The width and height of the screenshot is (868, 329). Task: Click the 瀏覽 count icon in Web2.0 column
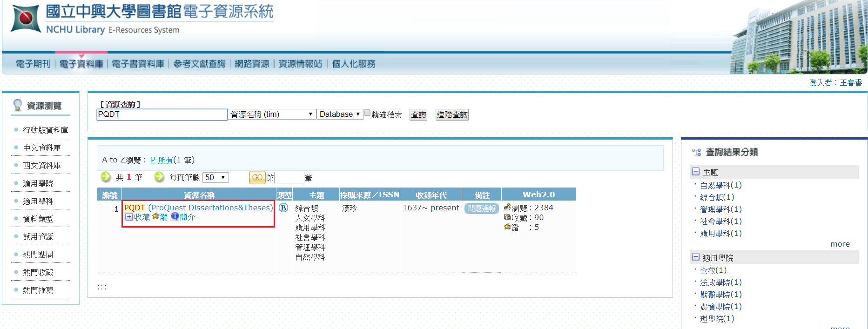pos(507,207)
